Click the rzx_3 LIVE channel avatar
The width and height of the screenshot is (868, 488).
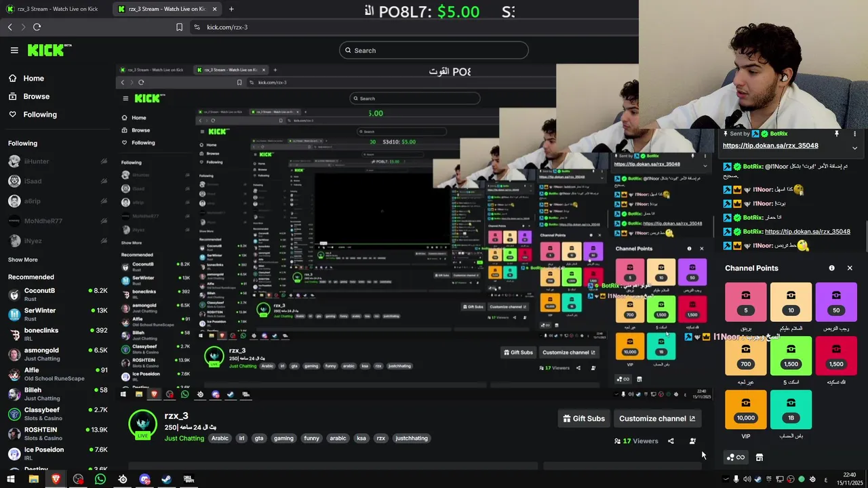click(142, 424)
